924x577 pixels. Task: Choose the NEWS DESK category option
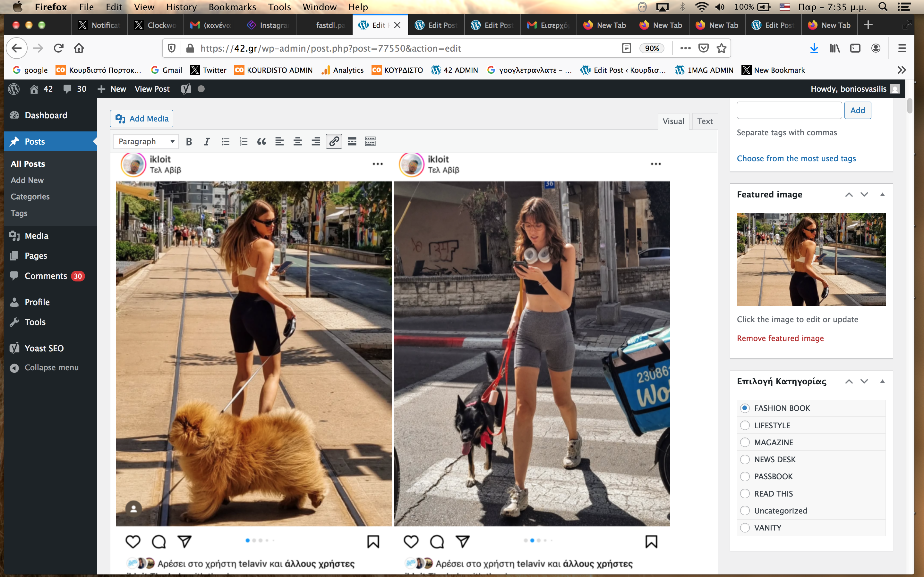[745, 459]
